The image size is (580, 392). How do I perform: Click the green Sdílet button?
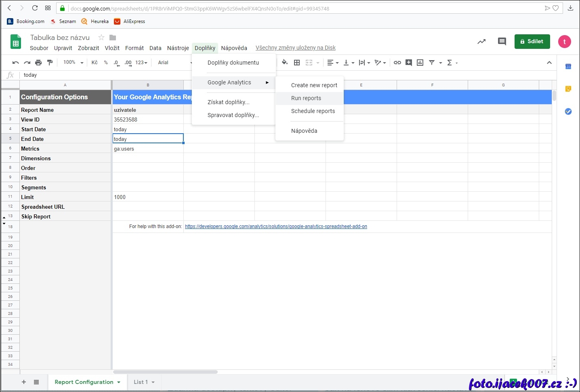pyautogui.click(x=532, y=41)
